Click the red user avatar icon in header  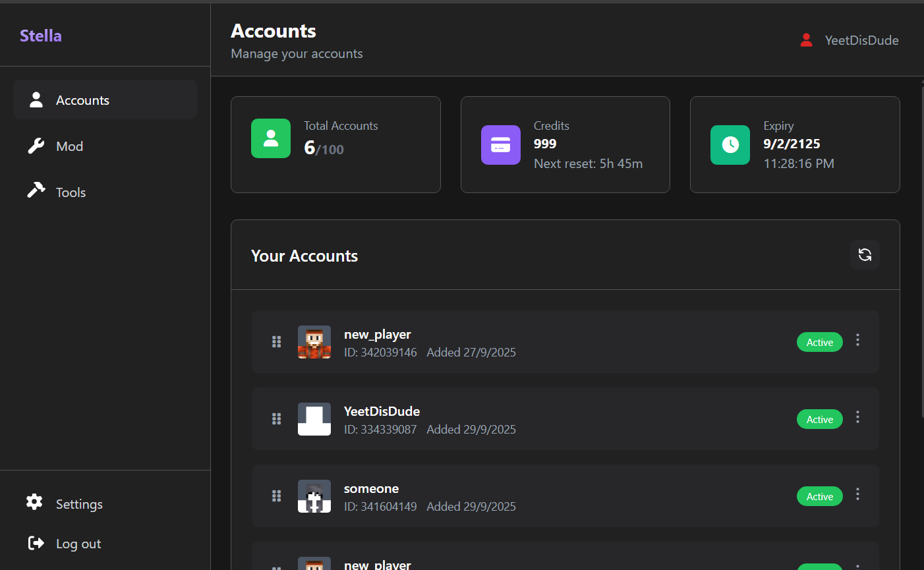[x=806, y=40]
